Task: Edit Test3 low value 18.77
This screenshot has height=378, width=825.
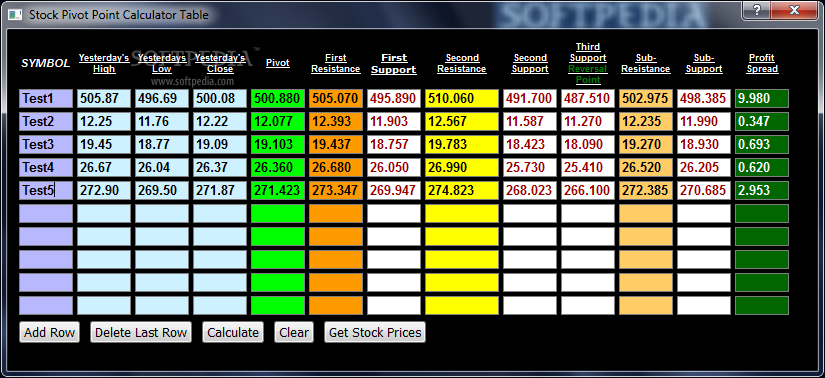Action: 162,144
